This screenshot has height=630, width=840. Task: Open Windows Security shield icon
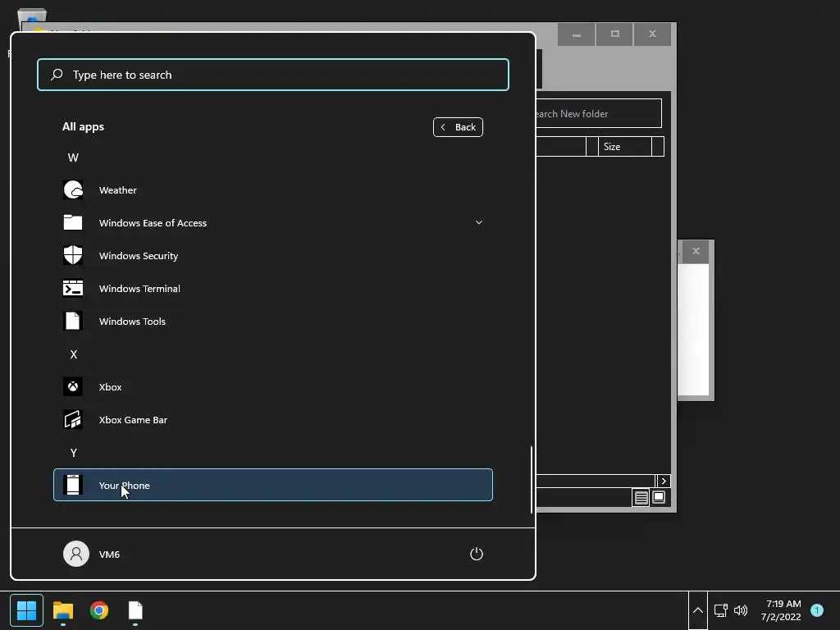tap(73, 255)
